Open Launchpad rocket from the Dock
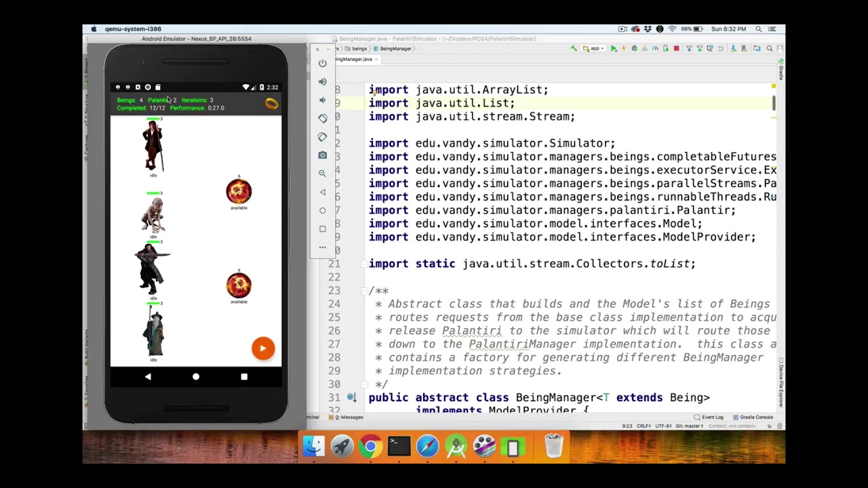Viewport: 868px width, 488px height. (342, 447)
